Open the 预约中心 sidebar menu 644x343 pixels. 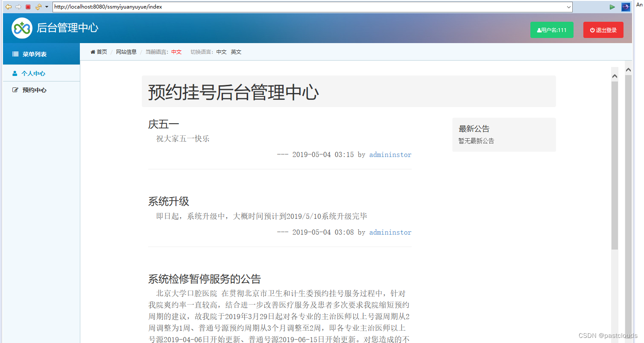coord(41,90)
